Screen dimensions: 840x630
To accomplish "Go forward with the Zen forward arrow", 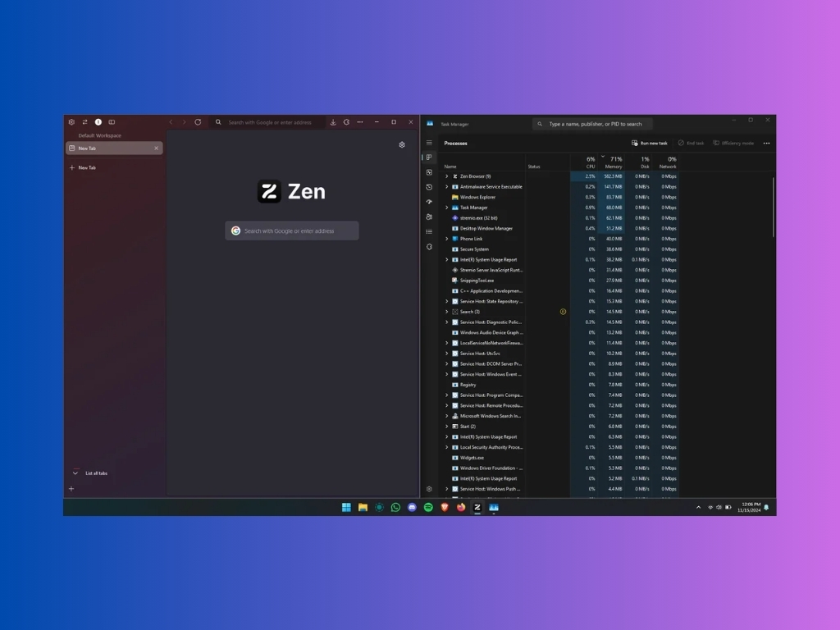I will [185, 122].
